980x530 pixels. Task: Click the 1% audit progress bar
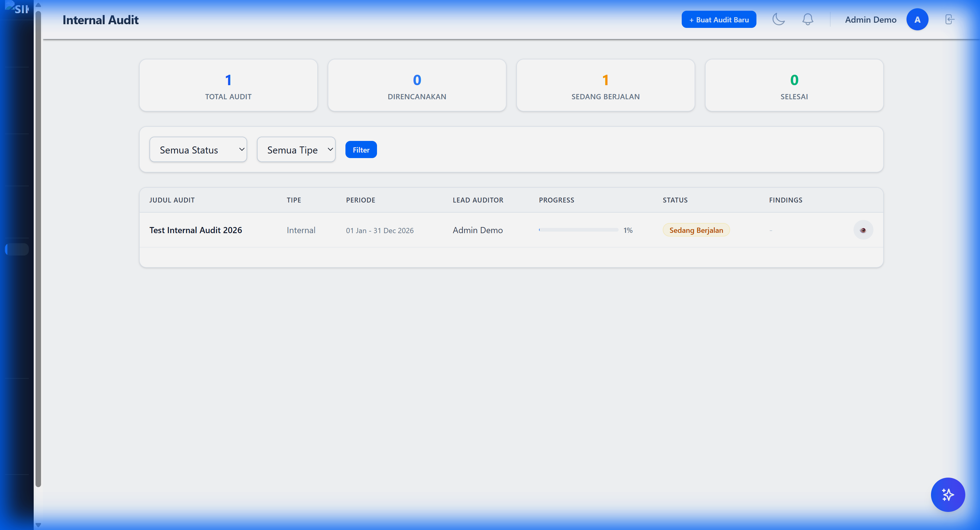coord(578,230)
